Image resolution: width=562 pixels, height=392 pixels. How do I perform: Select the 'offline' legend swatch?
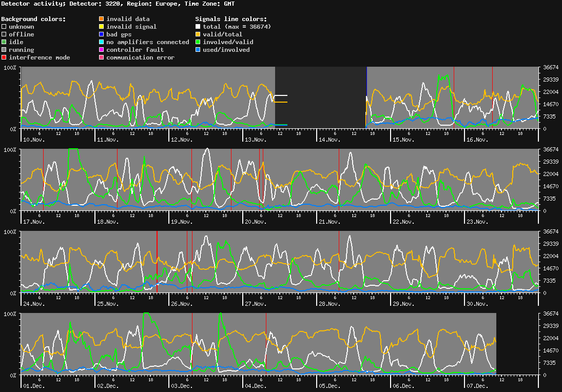click(x=3, y=34)
